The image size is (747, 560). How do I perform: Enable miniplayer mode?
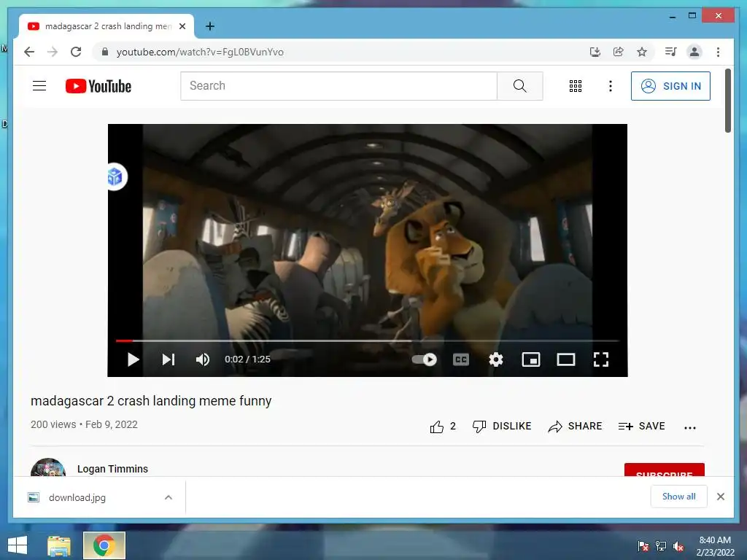pyautogui.click(x=531, y=359)
